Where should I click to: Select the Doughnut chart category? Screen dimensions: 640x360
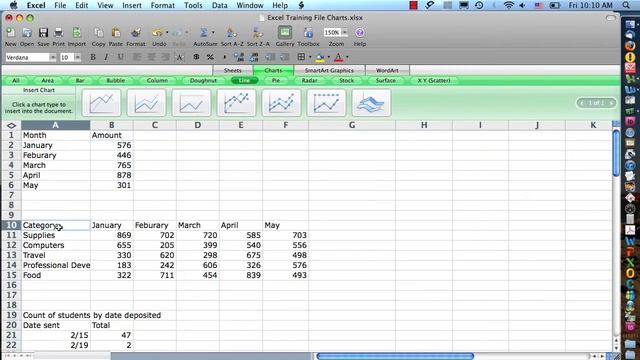point(203,80)
